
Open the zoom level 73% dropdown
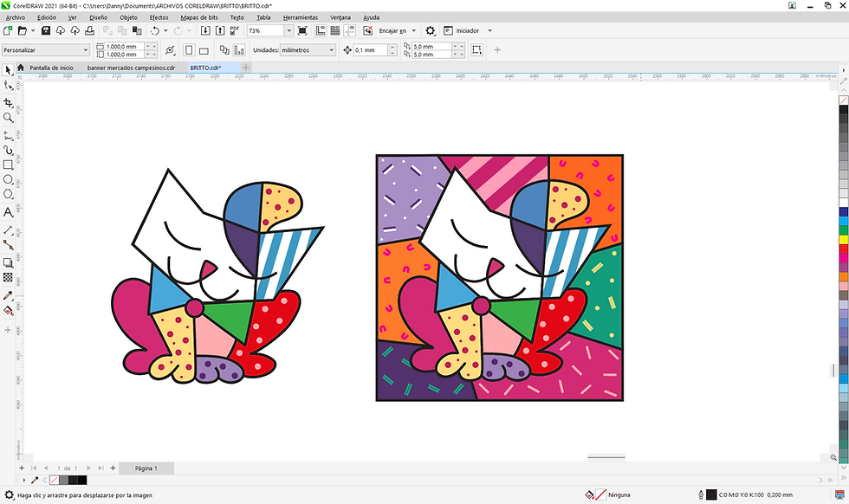pyautogui.click(x=288, y=31)
